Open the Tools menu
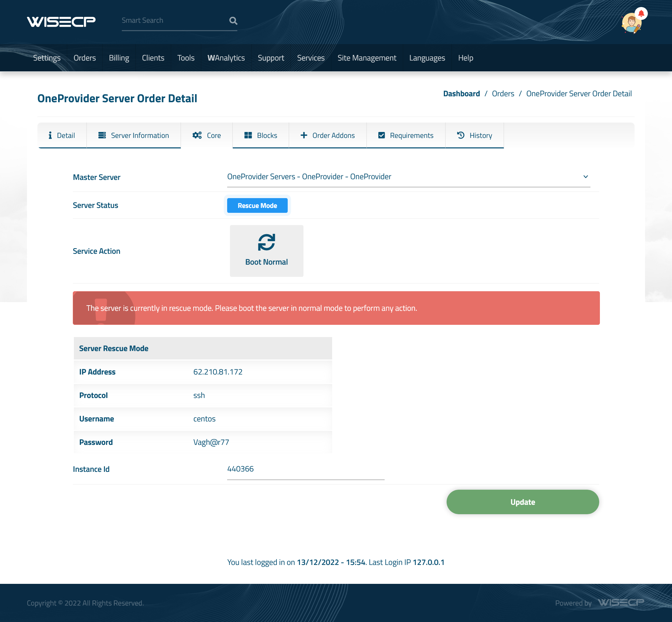The width and height of the screenshot is (672, 622). 186,58
